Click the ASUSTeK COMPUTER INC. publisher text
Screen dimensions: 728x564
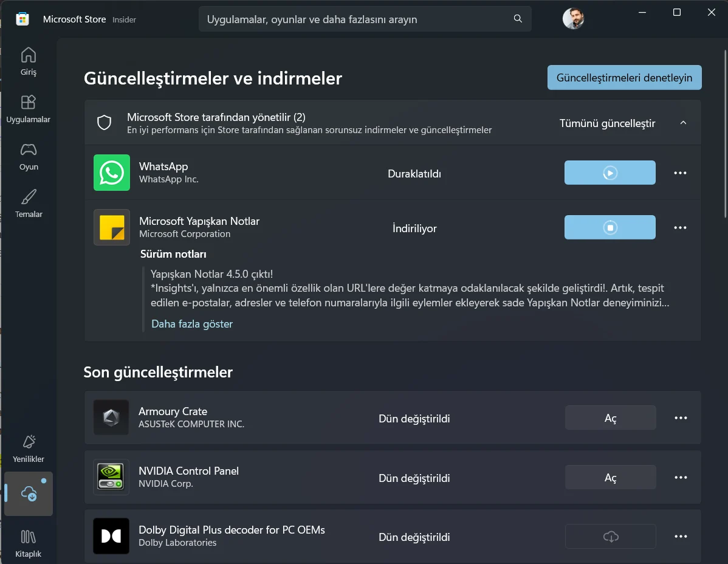click(x=191, y=424)
